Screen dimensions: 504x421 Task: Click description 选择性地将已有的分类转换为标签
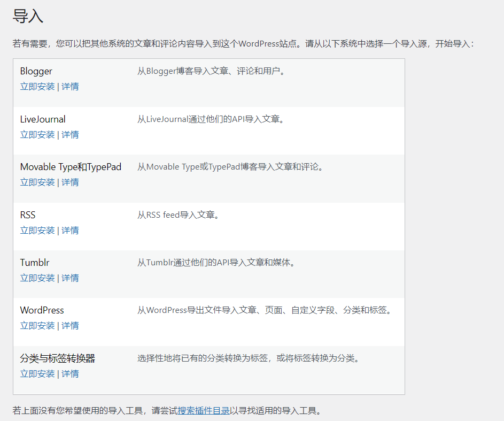[x=249, y=358]
